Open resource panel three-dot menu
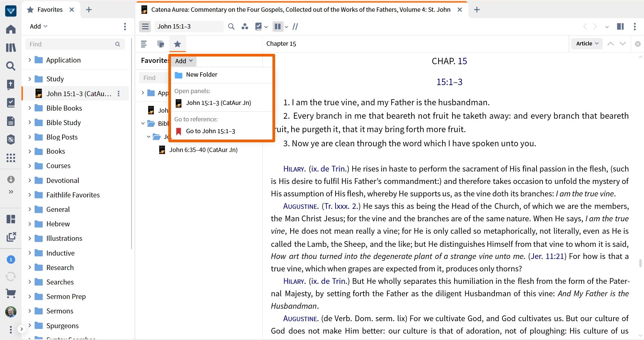The width and height of the screenshot is (644, 340). pos(635,27)
